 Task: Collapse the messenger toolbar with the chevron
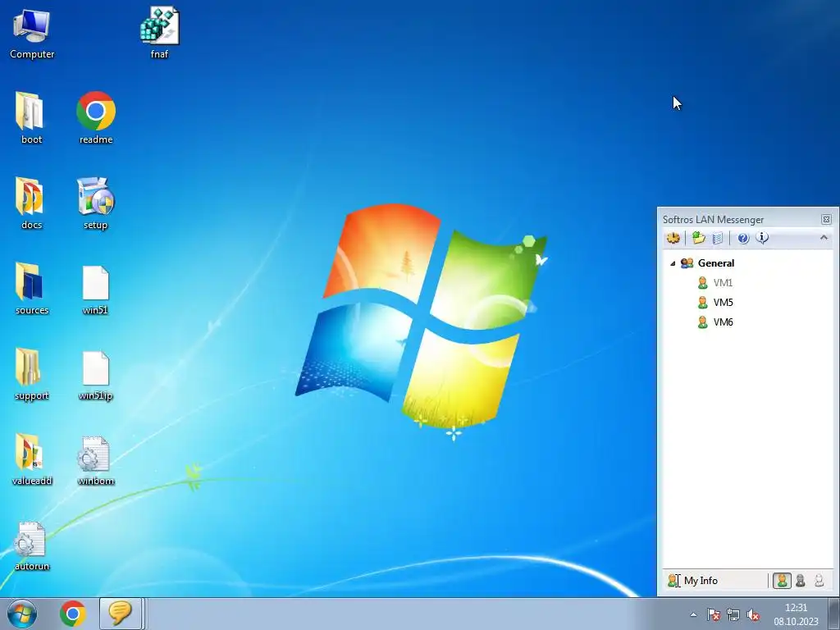click(x=824, y=237)
